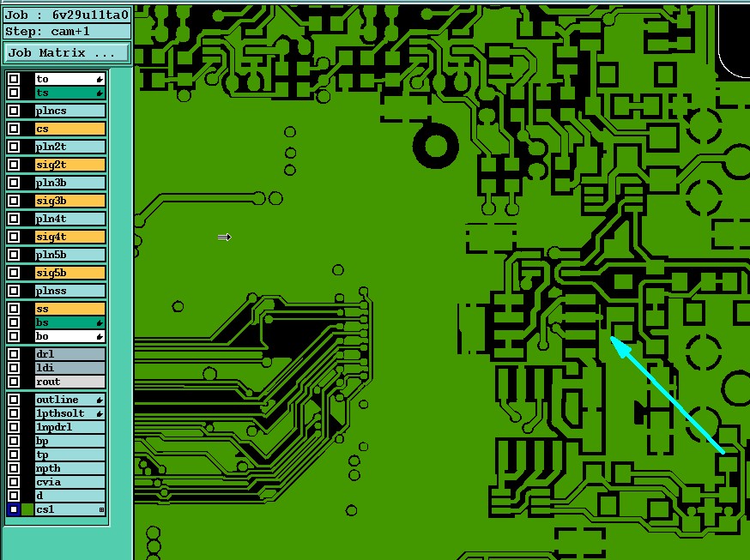The height and width of the screenshot is (560, 750).
Task: Select the ts layer name
Action: tap(70, 93)
